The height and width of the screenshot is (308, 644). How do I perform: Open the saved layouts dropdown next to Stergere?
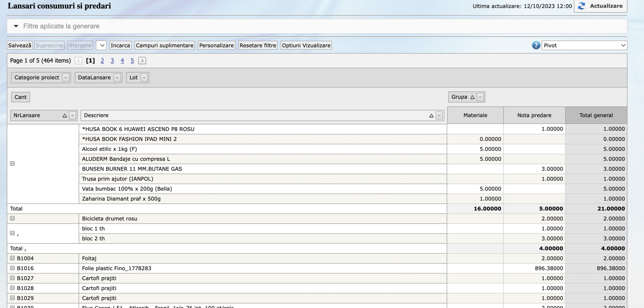[x=101, y=45]
